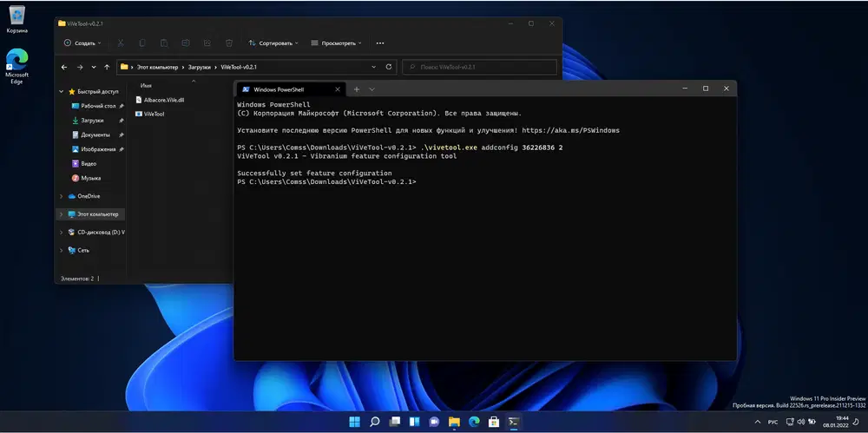Expand address bar history dropdown

click(x=374, y=67)
